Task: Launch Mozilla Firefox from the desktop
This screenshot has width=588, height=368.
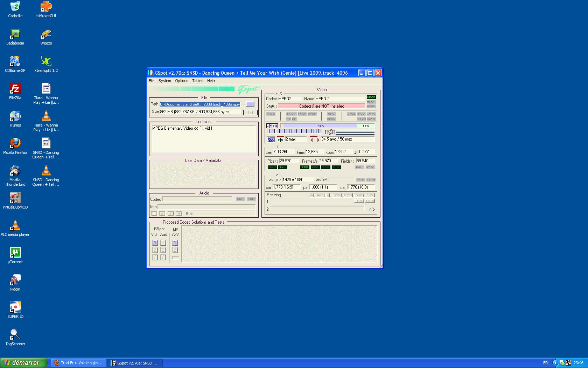Action: [x=15, y=143]
